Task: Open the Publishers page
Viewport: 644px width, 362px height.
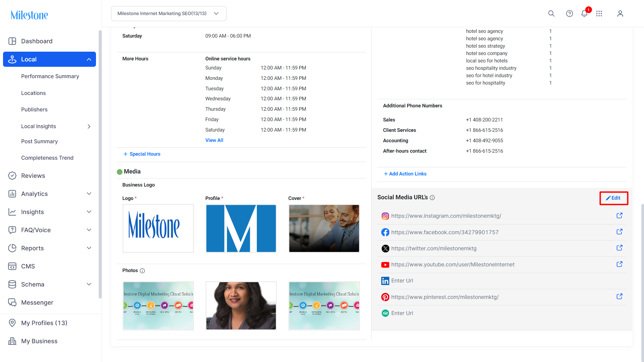Action: (34, 110)
